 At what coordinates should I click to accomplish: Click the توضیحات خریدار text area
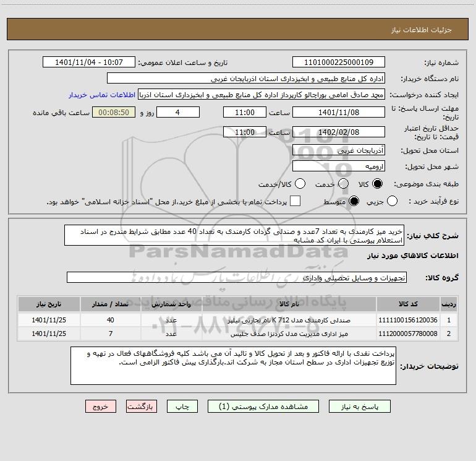[233, 366]
